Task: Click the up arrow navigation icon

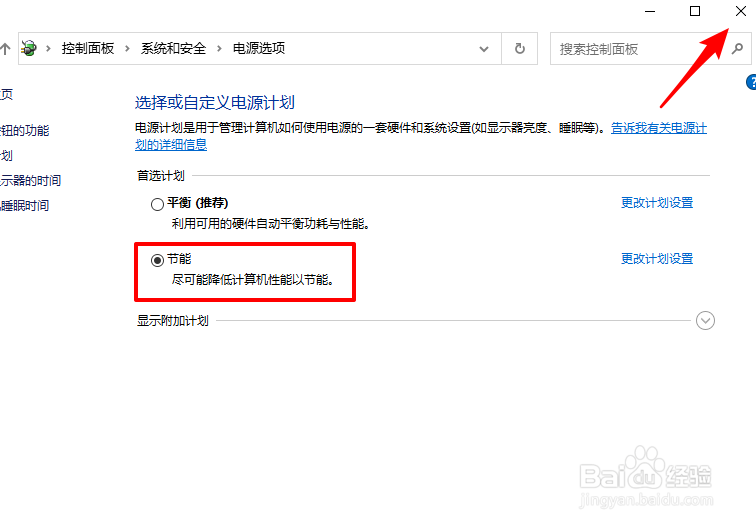Action: point(5,49)
